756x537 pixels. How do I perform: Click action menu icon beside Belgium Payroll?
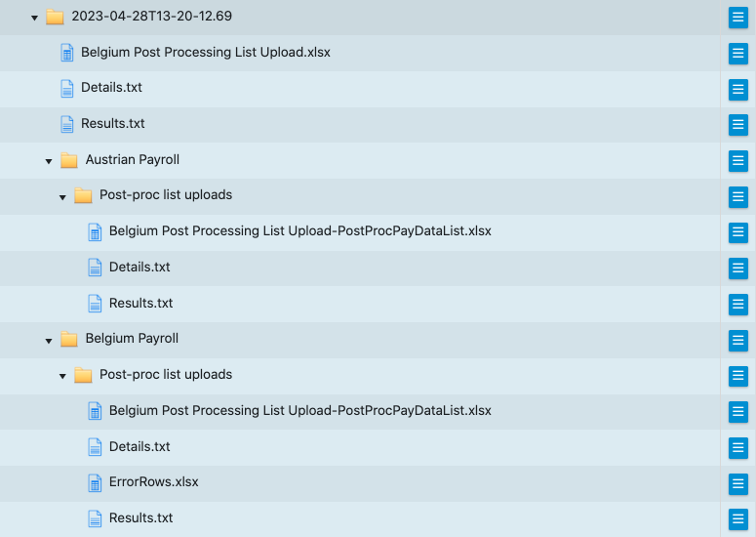[x=737, y=340]
